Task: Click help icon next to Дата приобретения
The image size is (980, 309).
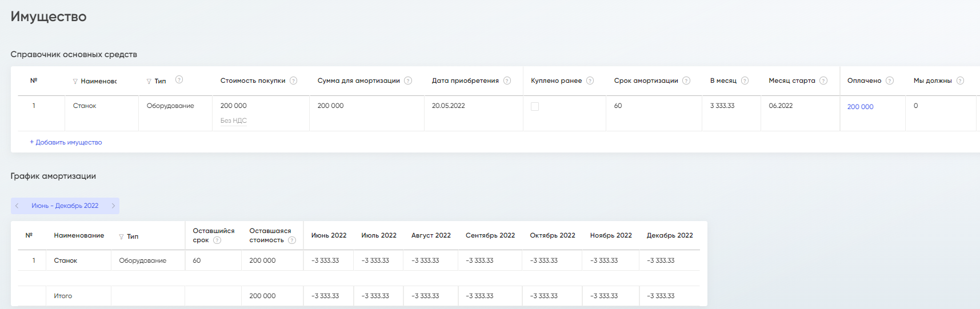Action: pyautogui.click(x=507, y=81)
